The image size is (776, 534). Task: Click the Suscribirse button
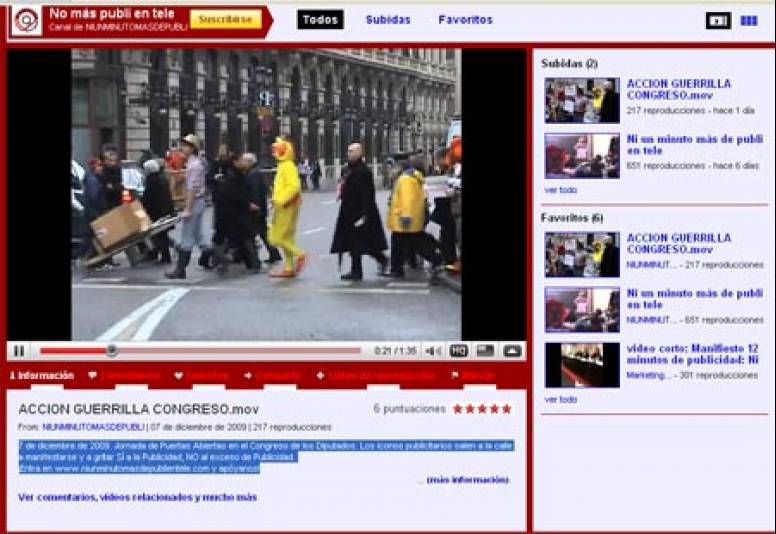tap(226, 20)
